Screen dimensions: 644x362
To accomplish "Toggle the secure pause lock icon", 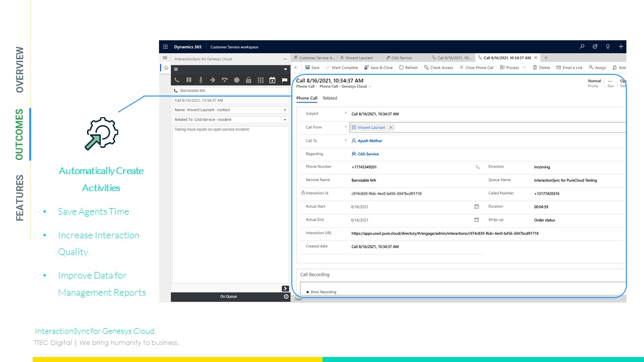I will (x=249, y=80).
